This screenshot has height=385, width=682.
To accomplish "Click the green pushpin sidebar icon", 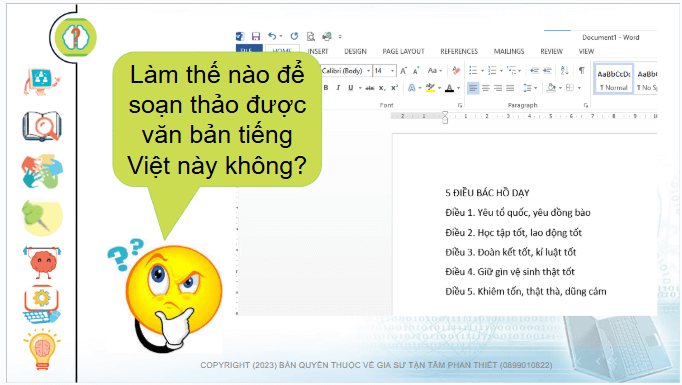I will pyautogui.click(x=42, y=218).
